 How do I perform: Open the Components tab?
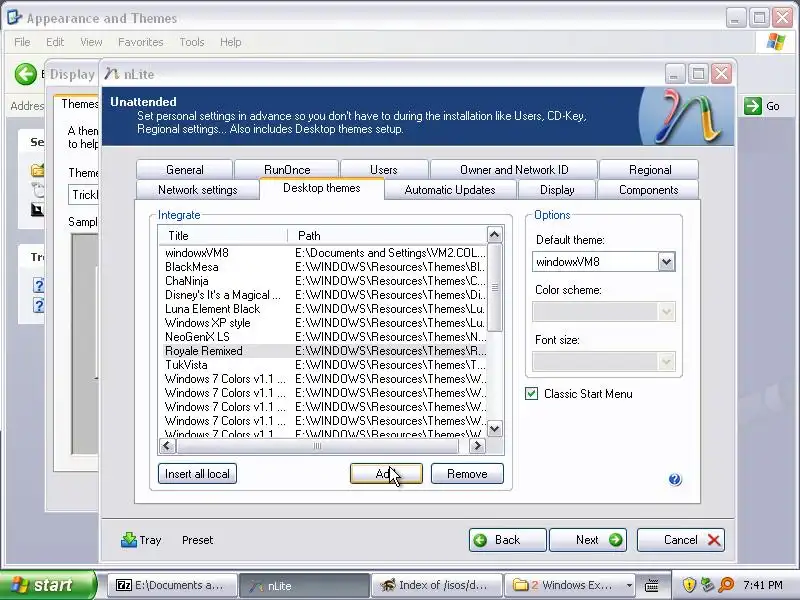coord(648,190)
